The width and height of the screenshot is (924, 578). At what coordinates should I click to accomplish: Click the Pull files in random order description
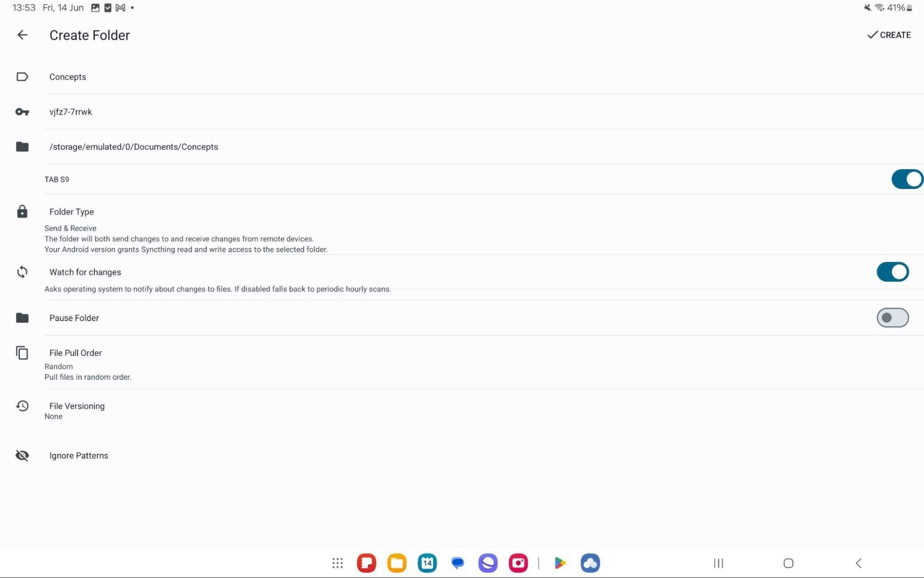tap(88, 377)
